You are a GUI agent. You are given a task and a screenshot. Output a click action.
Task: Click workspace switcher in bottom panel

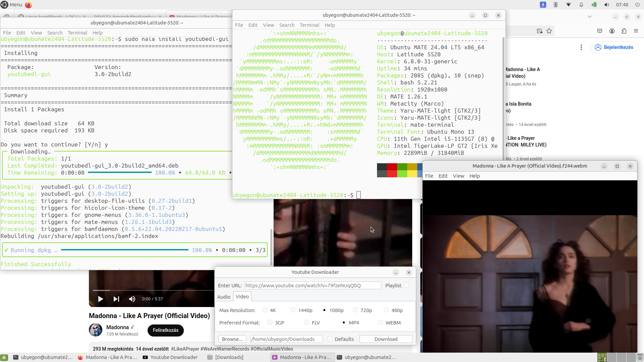pos(616,357)
